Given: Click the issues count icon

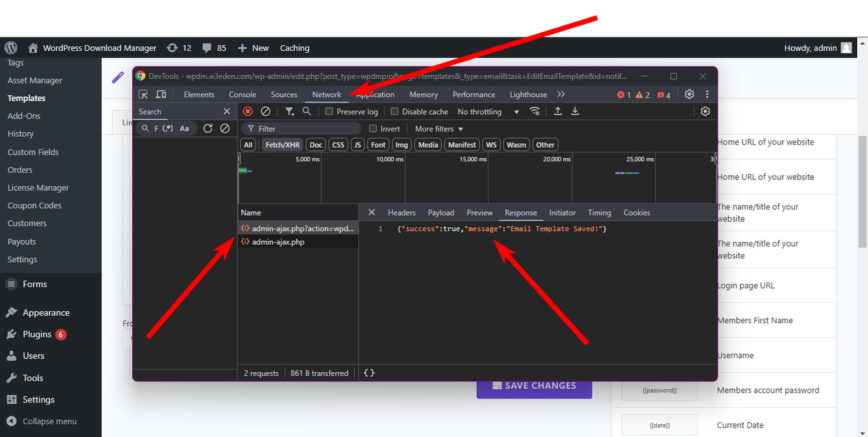Looking at the screenshot, I should pyautogui.click(x=664, y=95).
